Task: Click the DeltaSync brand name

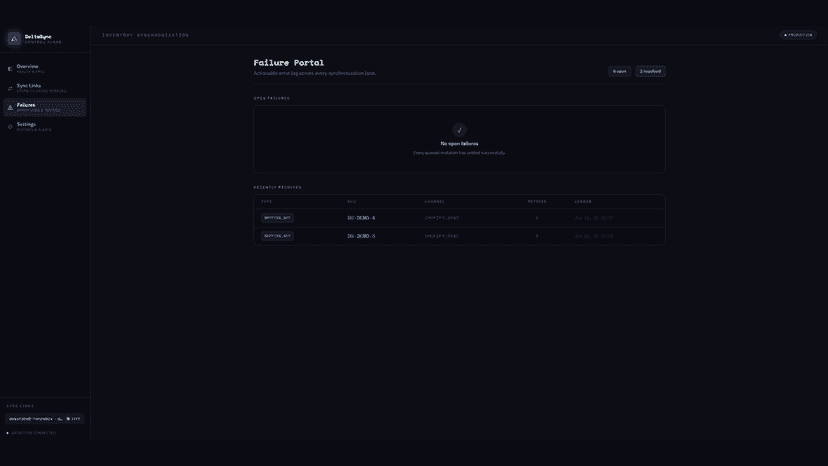Action: (38, 36)
